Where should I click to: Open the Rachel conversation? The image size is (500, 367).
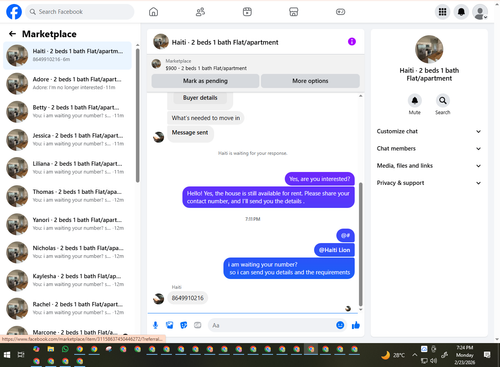67,308
